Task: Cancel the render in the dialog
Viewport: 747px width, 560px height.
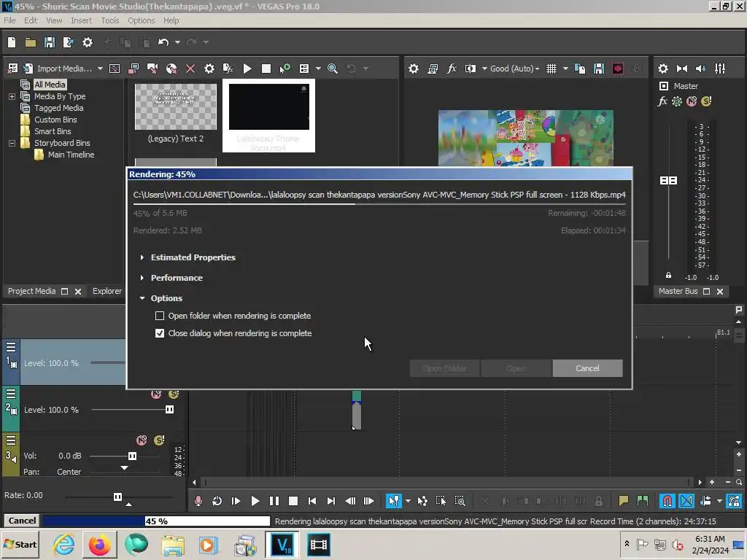Action: coord(587,368)
